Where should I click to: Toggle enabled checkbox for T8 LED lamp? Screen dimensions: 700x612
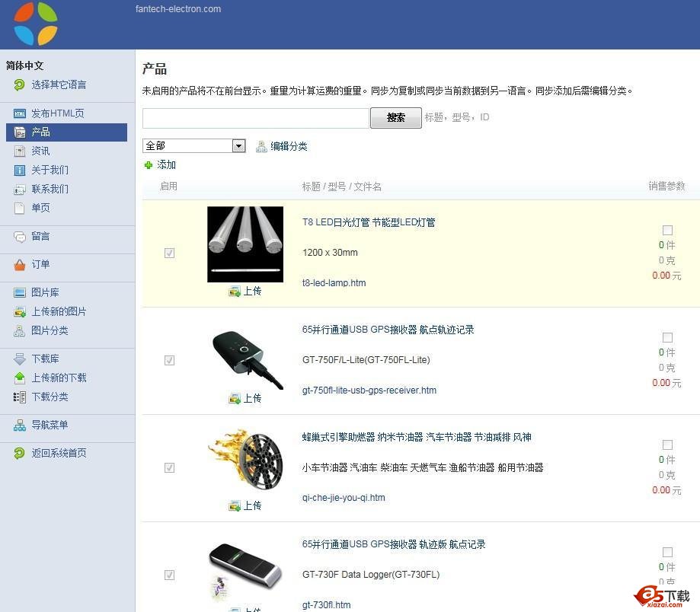point(169,253)
